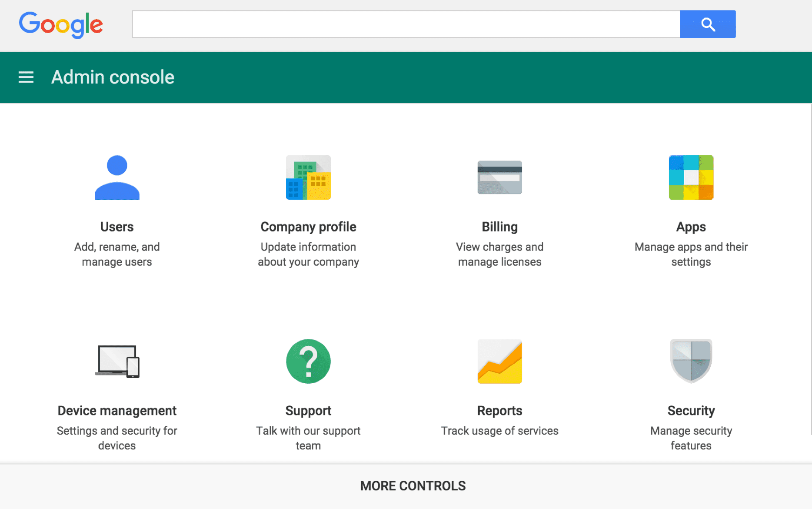Click the Billing heading text
812x509 pixels.
coord(499,227)
